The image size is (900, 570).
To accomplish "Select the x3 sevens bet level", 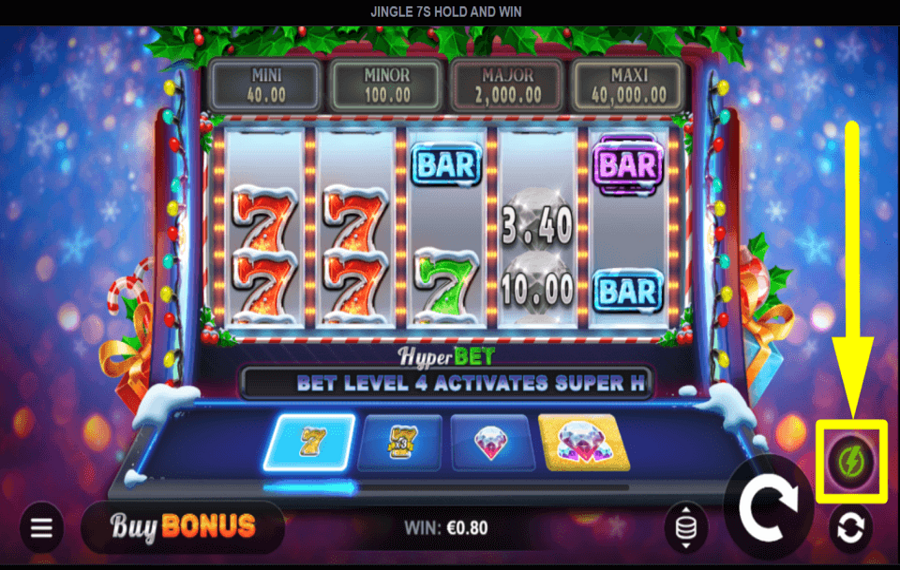I will point(400,443).
